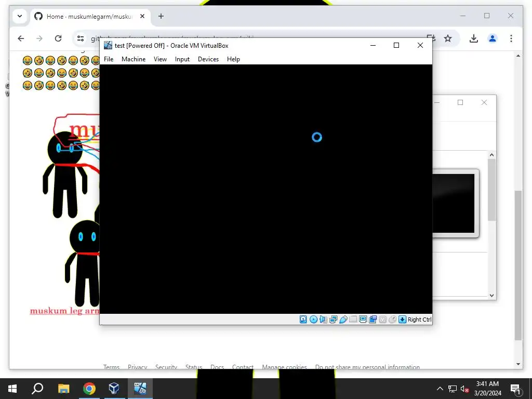Open the hard disk activity indicator
Screen dimensions: 532x399
(x=303, y=320)
